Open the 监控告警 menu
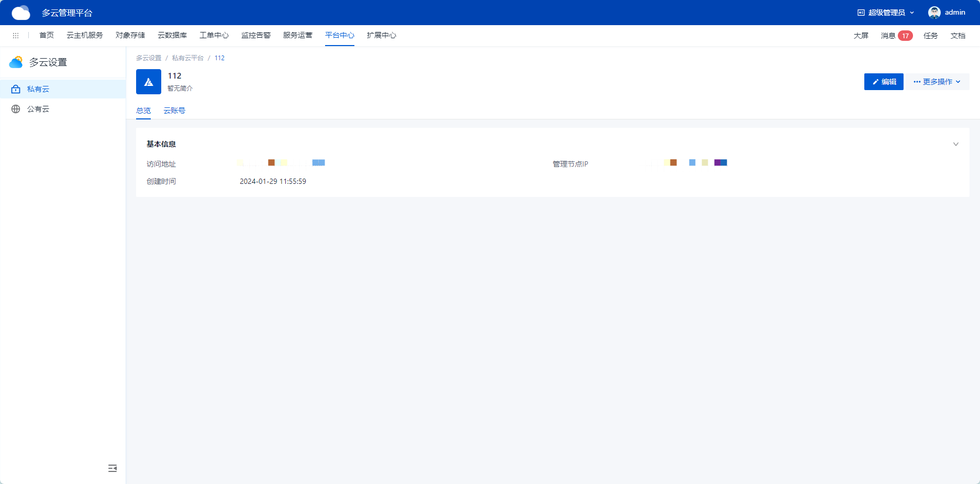Image resolution: width=980 pixels, height=484 pixels. pos(256,35)
